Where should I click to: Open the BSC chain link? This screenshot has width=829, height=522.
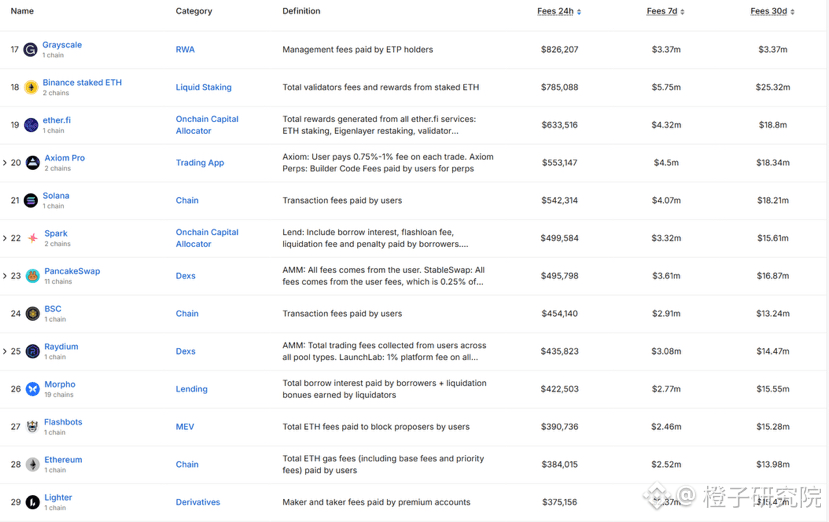53,309
